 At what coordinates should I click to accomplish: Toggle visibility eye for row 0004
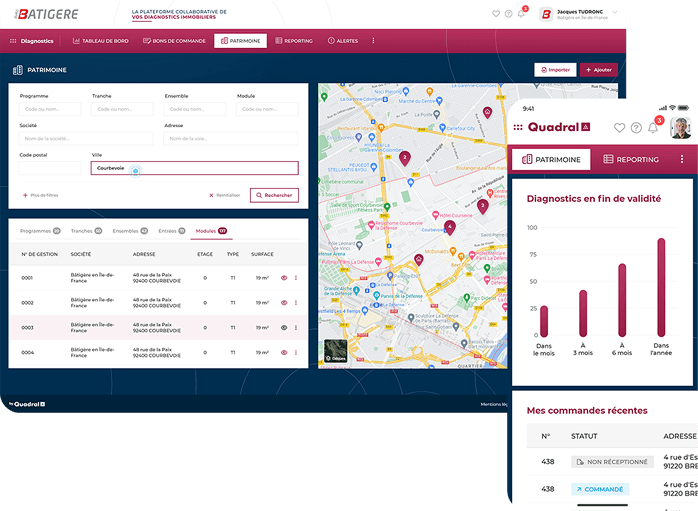tap(284, 352)
